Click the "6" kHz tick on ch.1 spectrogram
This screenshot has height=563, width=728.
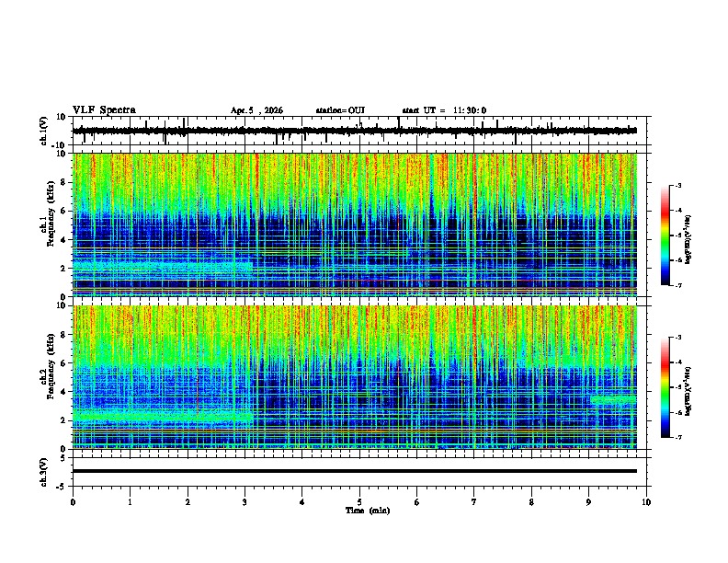[x=63, y=211]
